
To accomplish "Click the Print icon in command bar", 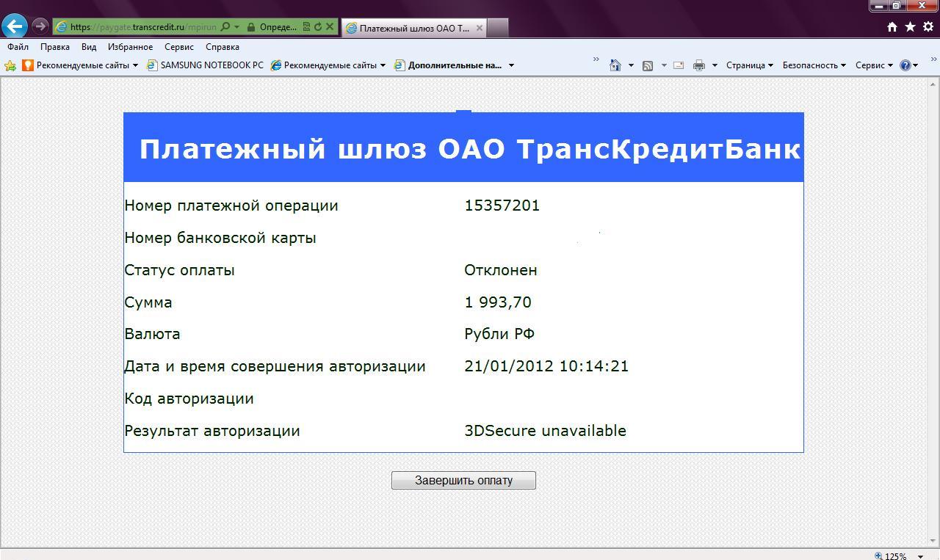I will (698, 65).
